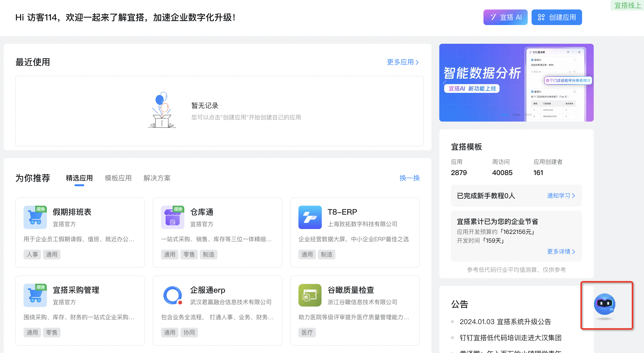
Task: Open the T8–ERP app title
Action: 342,212
